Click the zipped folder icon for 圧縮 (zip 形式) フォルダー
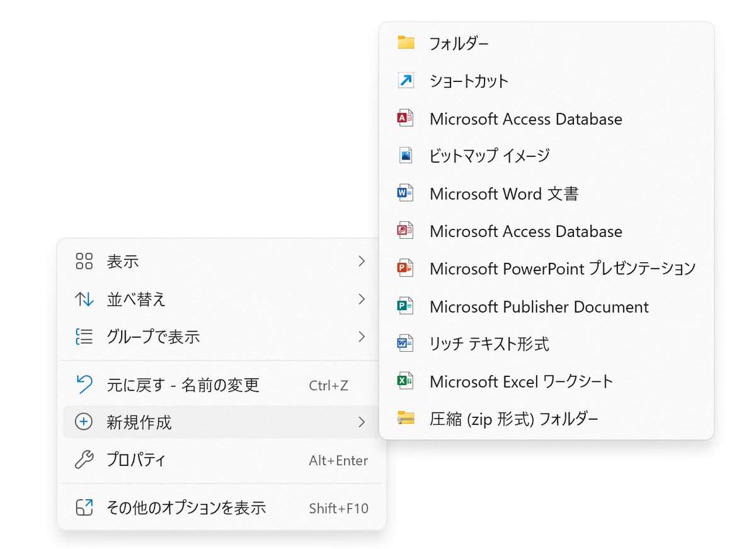This screenshot has width=756, height=549. click(x=406, y=419)
